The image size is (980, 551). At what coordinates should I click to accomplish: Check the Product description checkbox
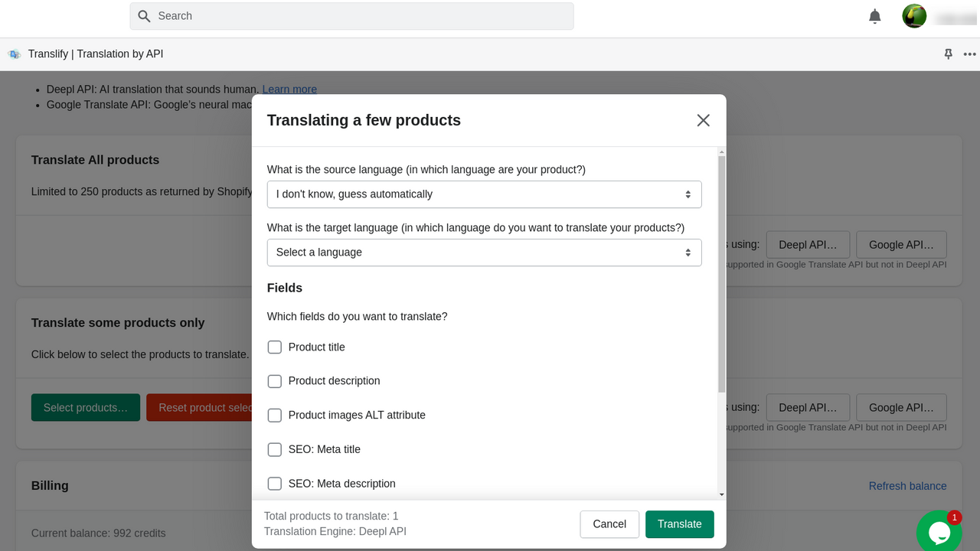[275, 381]
